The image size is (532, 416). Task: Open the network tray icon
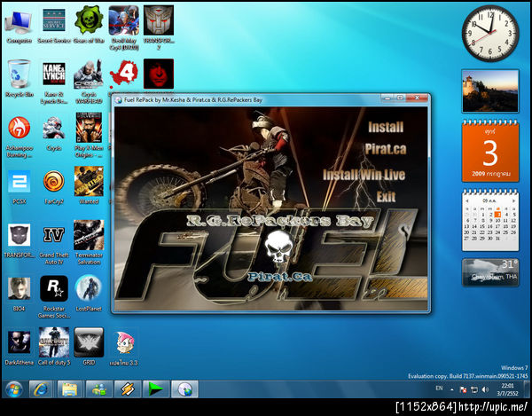[x=474, y=389]
